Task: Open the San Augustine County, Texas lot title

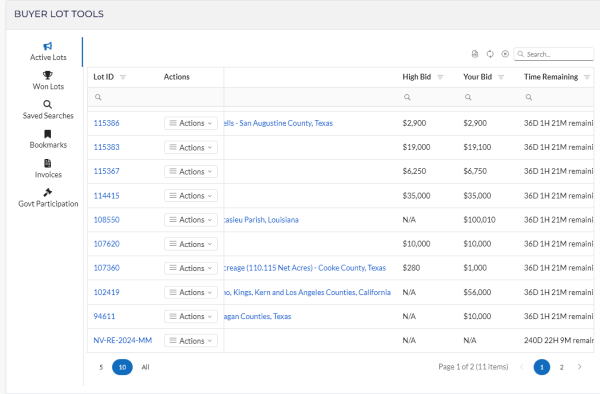Action: [x=279, y=123]
